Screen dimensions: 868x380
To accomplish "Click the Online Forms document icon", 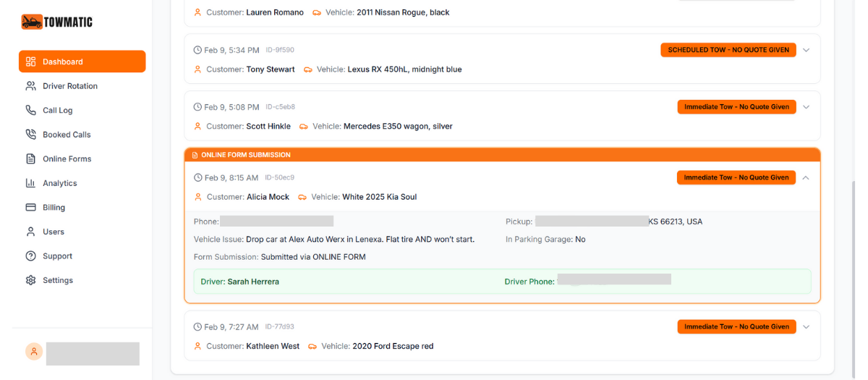I will click(x=30, y=159).
